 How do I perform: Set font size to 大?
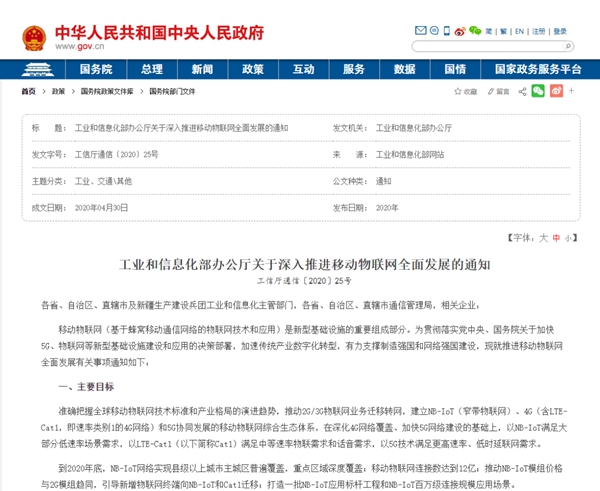(x=543, y=238)
